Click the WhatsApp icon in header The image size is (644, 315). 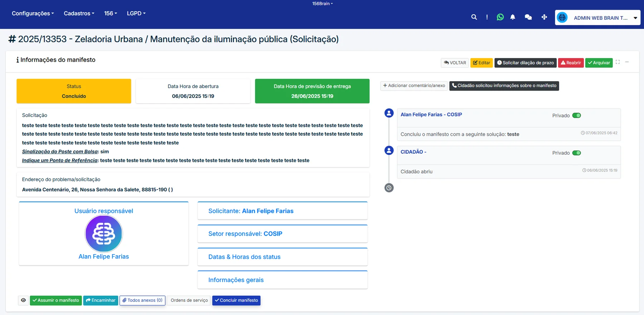500,17
